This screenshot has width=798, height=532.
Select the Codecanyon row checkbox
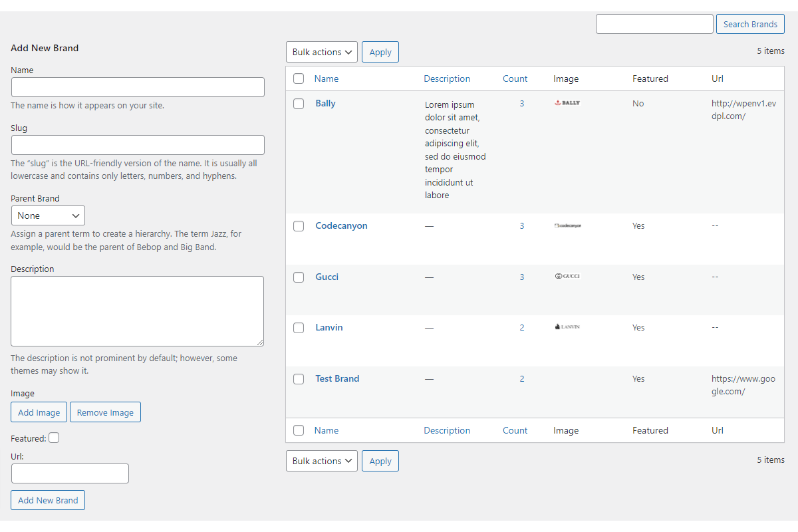click(x=299, y=226)
